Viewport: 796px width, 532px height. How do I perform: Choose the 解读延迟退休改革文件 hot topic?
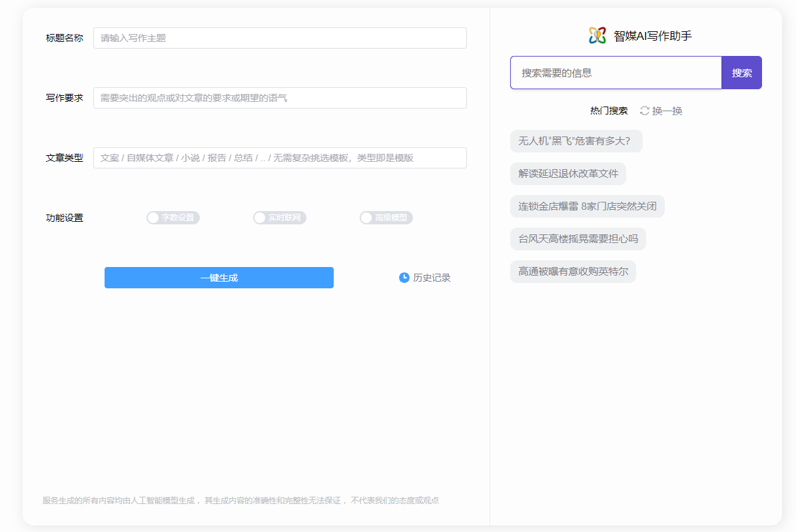point(568,174)
